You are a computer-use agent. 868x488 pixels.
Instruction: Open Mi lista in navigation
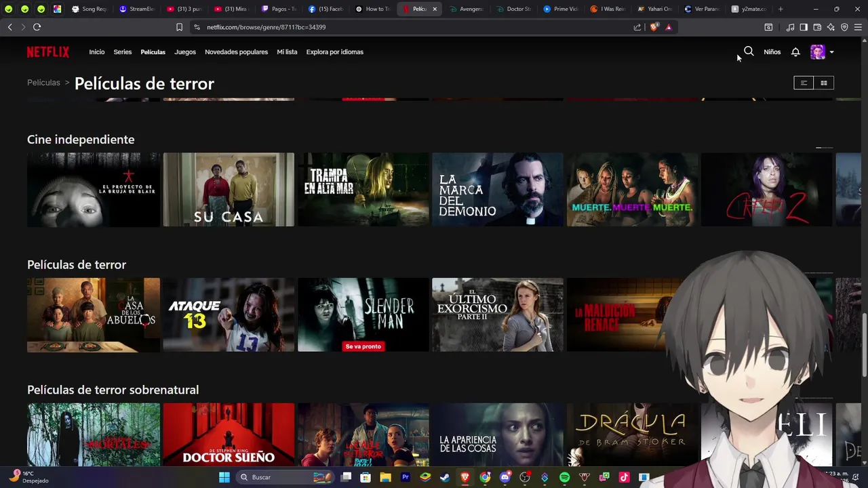pos(287,52)
